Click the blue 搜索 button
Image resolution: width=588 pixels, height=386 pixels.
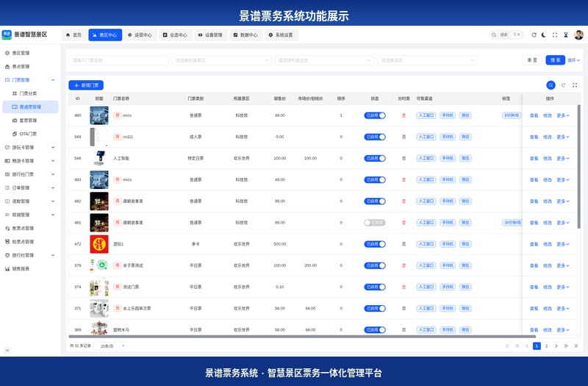[555, 60]
